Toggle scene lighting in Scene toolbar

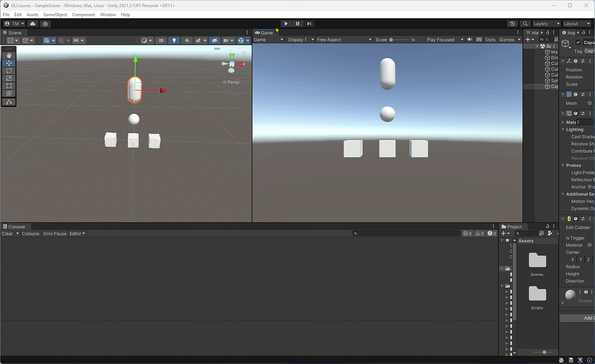[174, 40]
